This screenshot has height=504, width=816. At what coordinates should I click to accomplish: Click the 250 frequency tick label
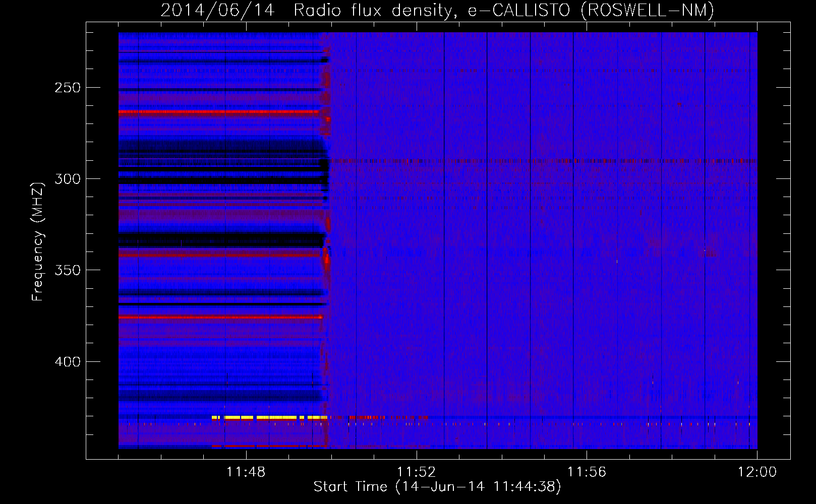click(x=68, y=88)
